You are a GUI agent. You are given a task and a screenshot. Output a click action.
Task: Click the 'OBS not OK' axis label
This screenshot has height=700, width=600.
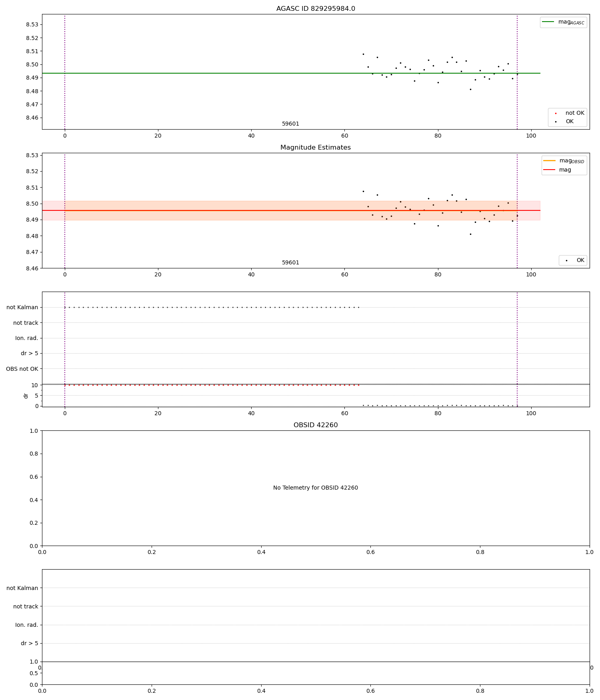[22, 369]
